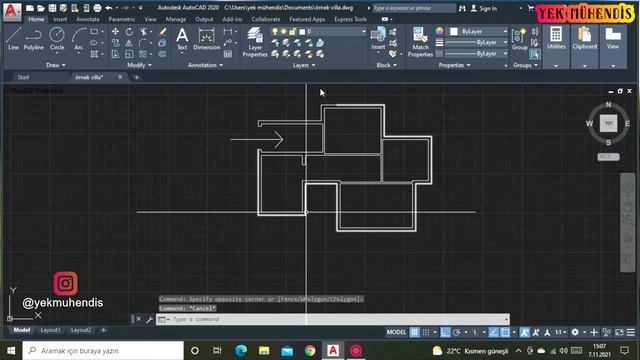640x360 pixels.
Task: Click the Copy tool icon
Action: pos(116,43)
